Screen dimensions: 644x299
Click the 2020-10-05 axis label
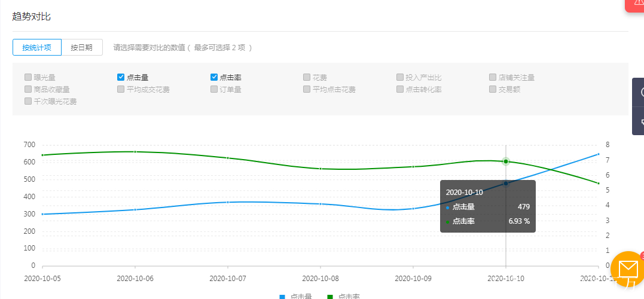point(42,278)
